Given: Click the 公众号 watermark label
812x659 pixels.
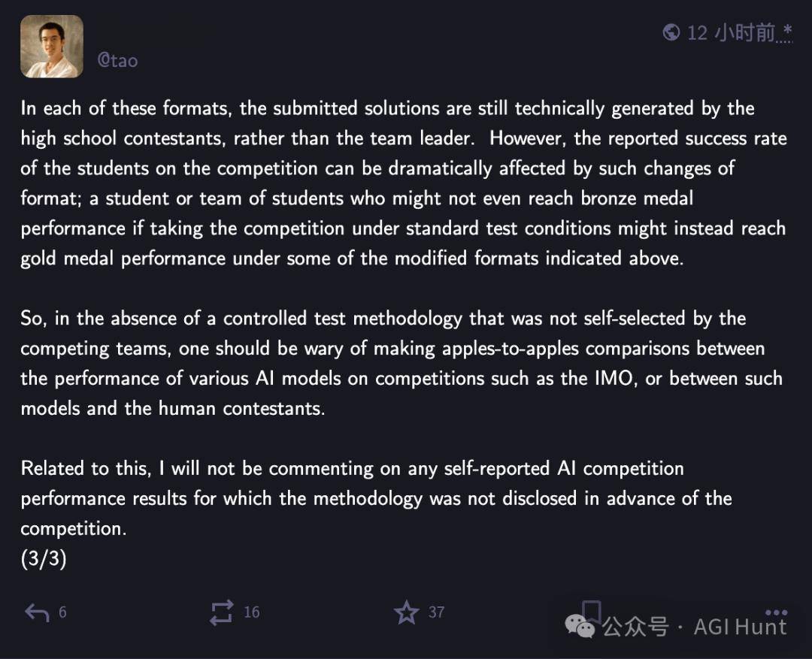Looking at the screenshot, I should (x=635, y=627).
